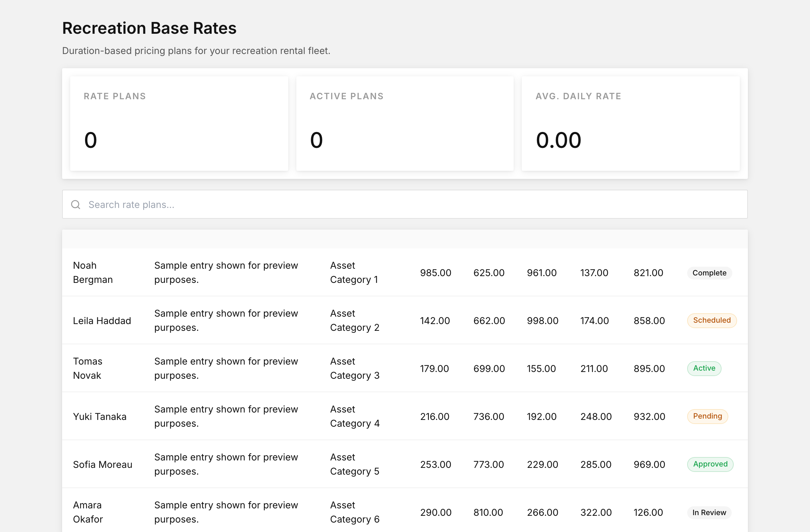Focus the Search rate plans field

[x=405, y=204]
